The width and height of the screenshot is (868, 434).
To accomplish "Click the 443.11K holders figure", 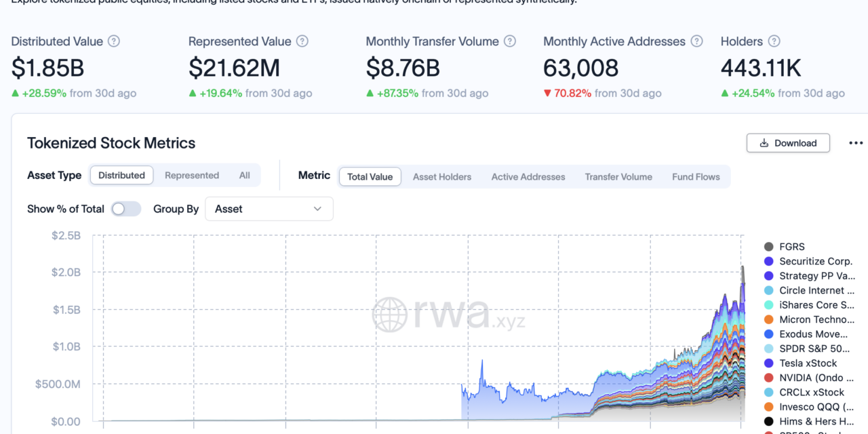I will [x=761, y=68].
